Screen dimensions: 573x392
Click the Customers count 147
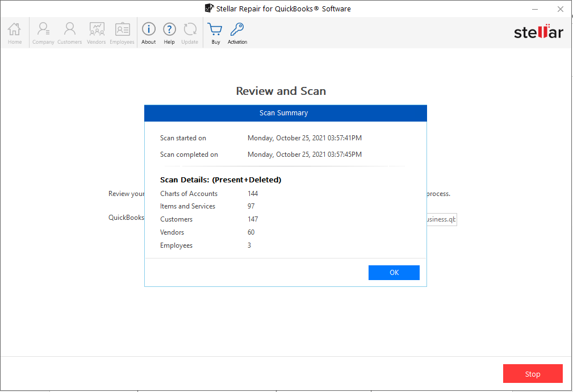253,219
